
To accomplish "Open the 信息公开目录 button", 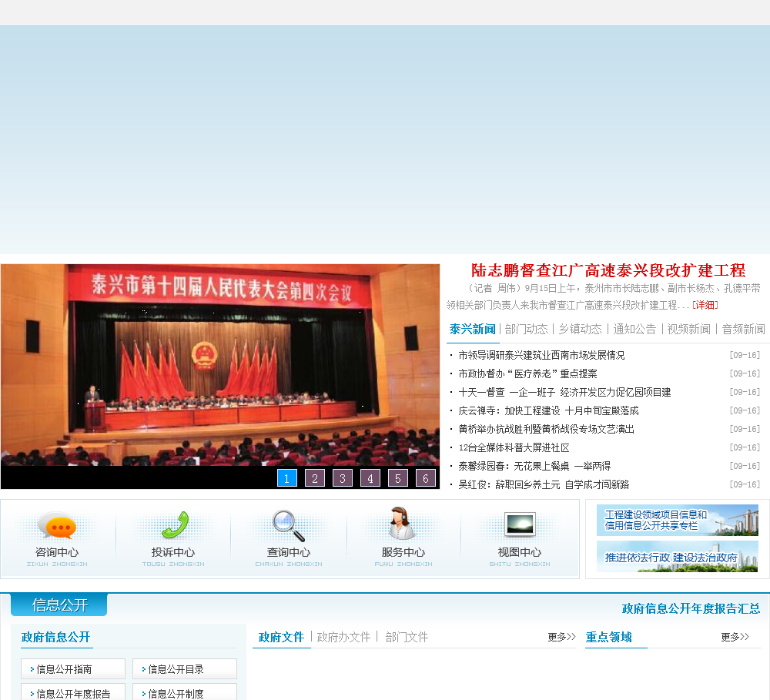I will (185, 669).
